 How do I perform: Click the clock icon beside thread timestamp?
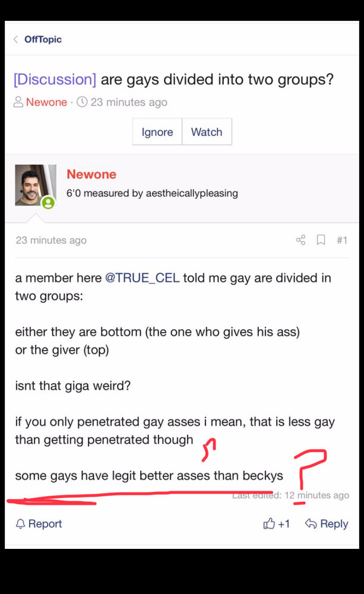point(82,102)
